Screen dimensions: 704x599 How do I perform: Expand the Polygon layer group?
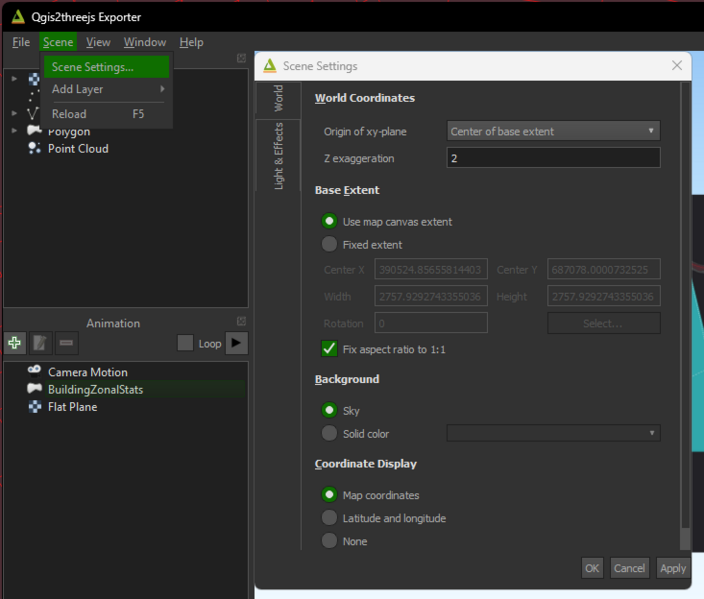pyautogui.click(x=14, y=131)
